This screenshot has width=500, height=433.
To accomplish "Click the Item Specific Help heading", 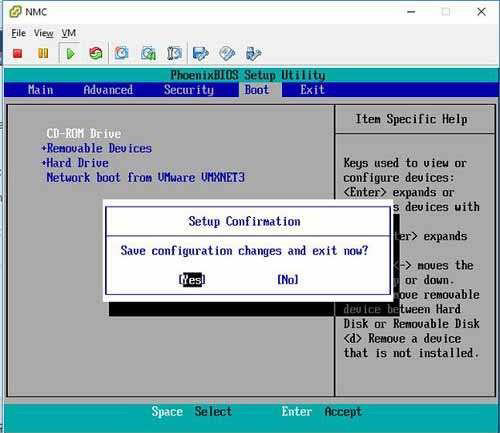I will point(411,119).
